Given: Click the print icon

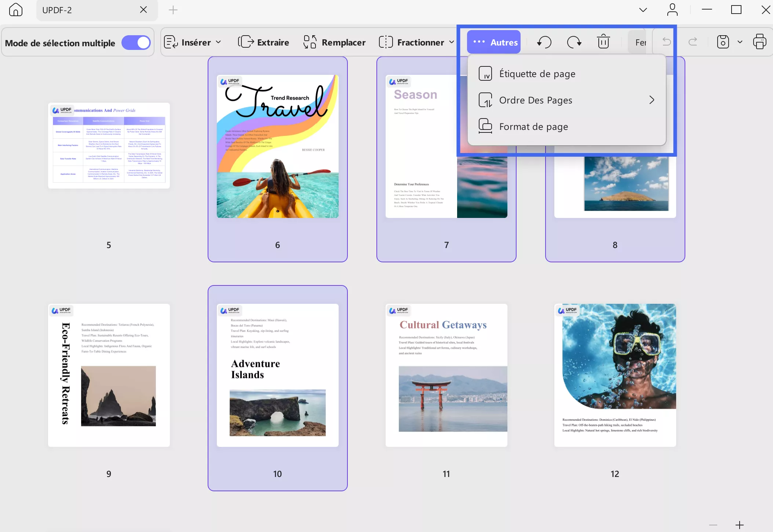Looking at the screenshot, I should (x=759, y=42).
